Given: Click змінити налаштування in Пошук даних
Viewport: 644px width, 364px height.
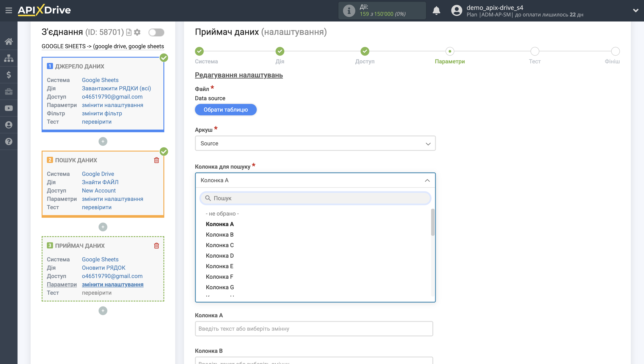Looking at the screenshot, I should tap(113, 199).
